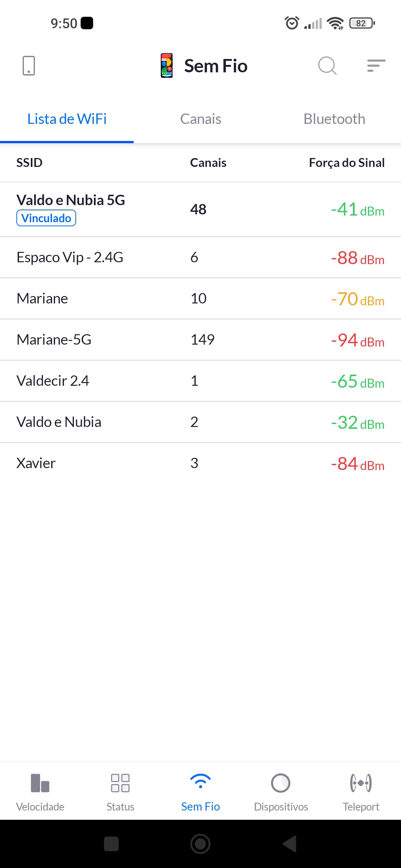
Task: Switch to the Canais tab
Action: click(200, 119)
